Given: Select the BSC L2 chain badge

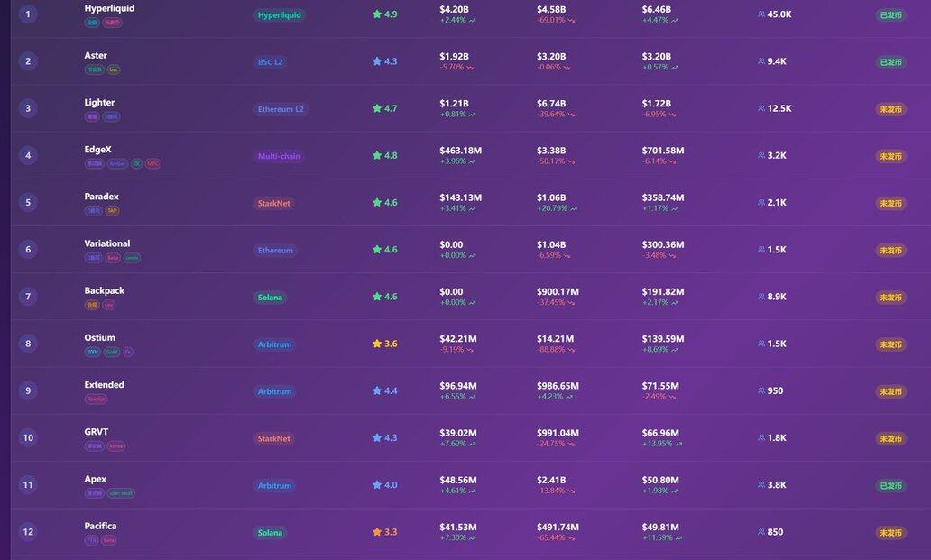Looking at the screenshot, I should tap(270, 62).
